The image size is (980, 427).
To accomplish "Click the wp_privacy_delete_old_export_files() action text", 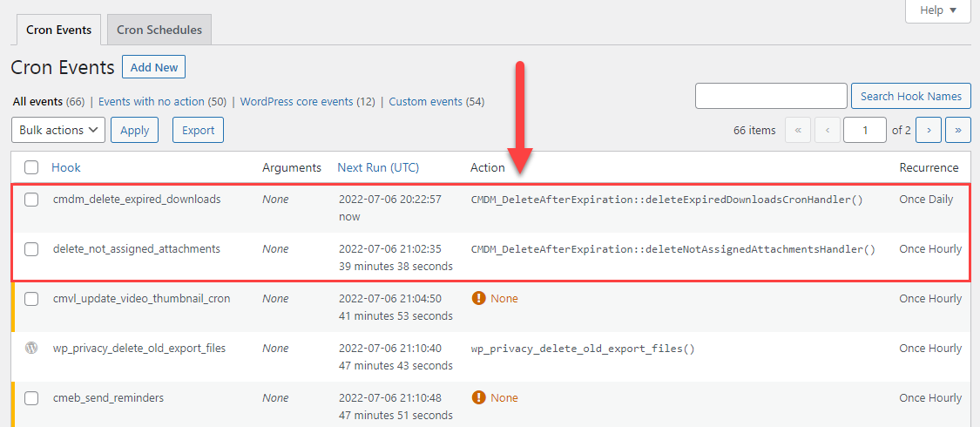I will (583, 349).
